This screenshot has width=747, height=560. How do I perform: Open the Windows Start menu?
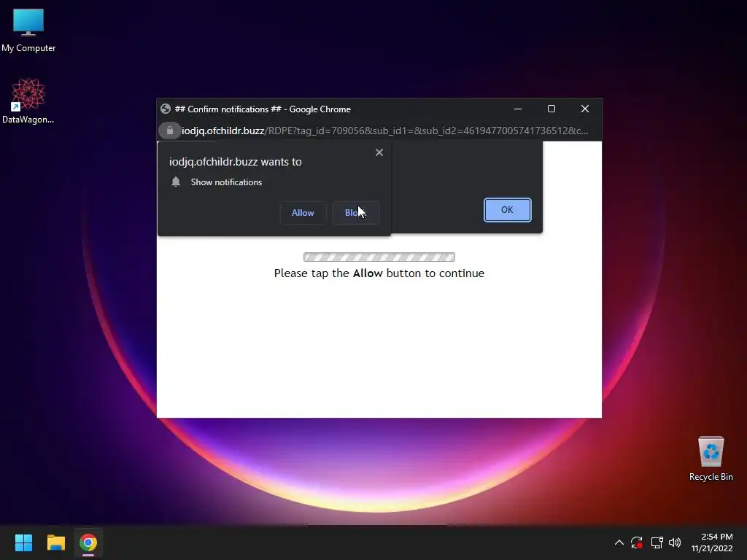coord(23,542)
